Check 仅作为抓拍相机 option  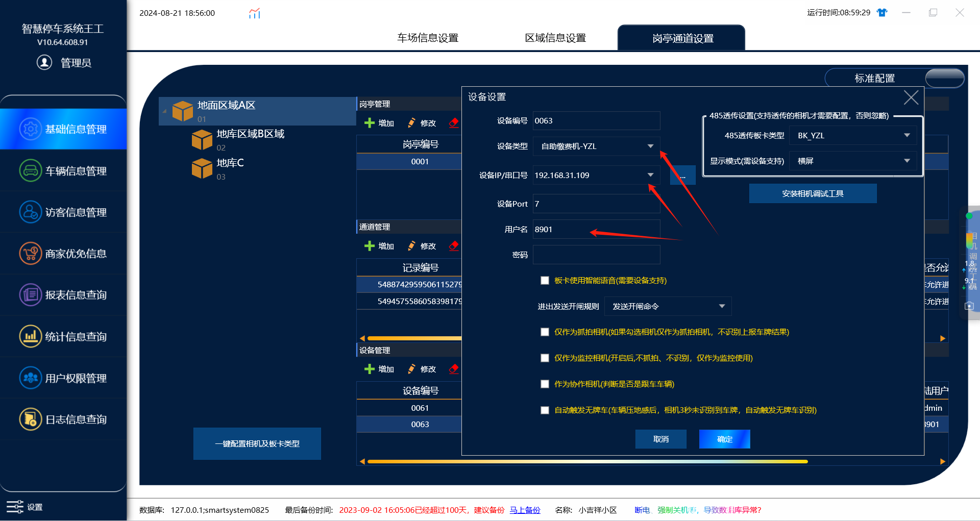(x=545, y=332)
